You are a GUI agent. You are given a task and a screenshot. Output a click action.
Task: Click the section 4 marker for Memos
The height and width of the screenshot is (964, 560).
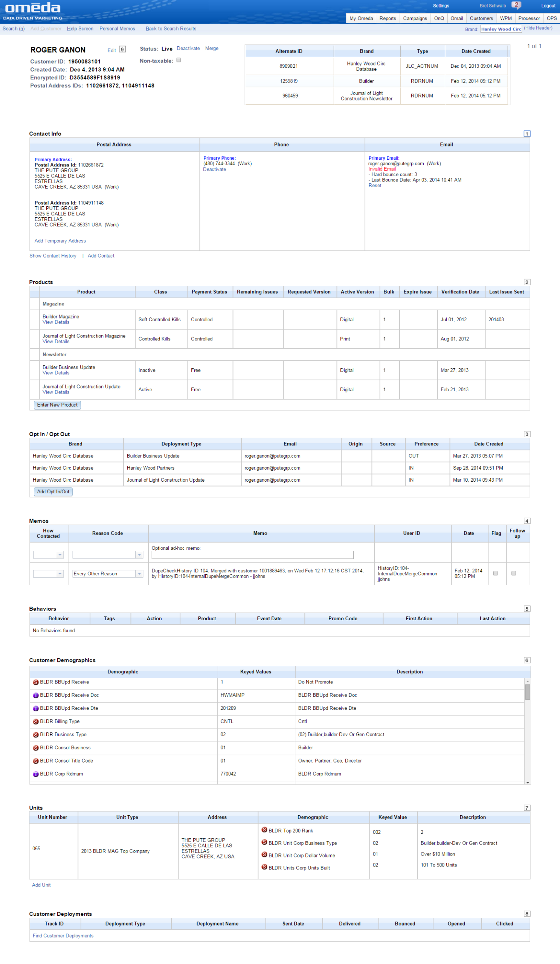click(527, 521)
